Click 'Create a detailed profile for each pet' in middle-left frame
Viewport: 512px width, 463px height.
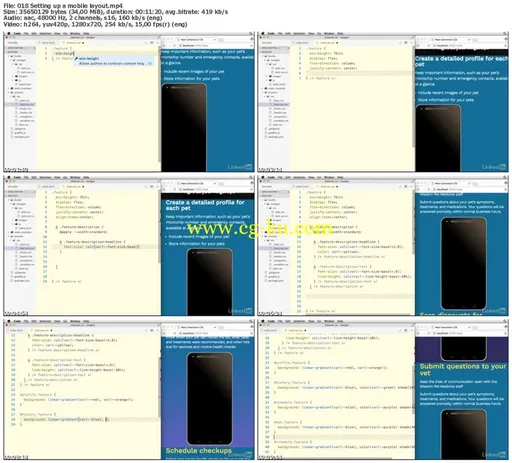205,205
